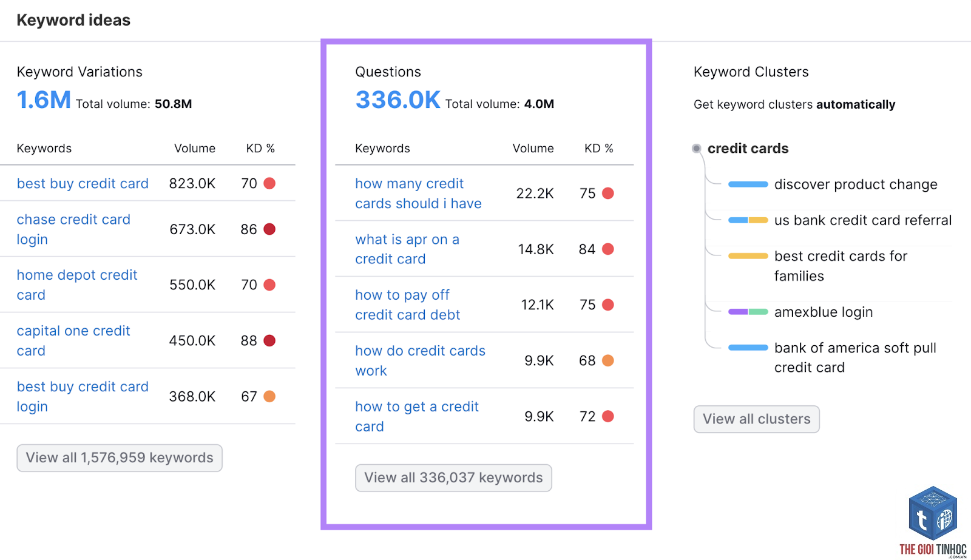Click the Questions section title
971x560 pixels.
388,72
